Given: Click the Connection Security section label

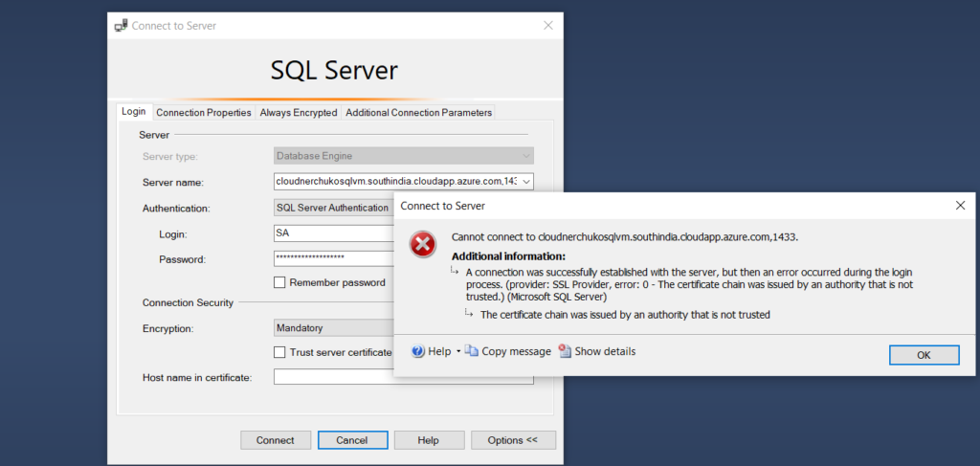Looking at the screenshot, I should tap(188, 303).
